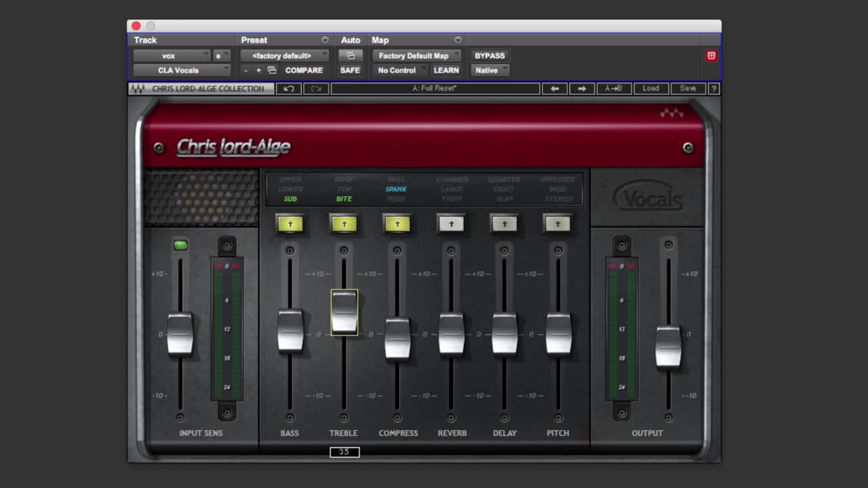Viewport: 868px width, 488px height.
Task: Click the 3.5 value field below TREBLE
Action: (x=344, y=452)
